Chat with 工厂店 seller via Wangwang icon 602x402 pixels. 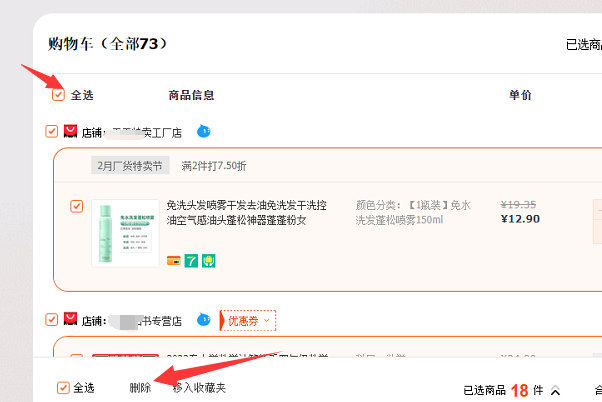pyautogui.click(x=203, y=131)
